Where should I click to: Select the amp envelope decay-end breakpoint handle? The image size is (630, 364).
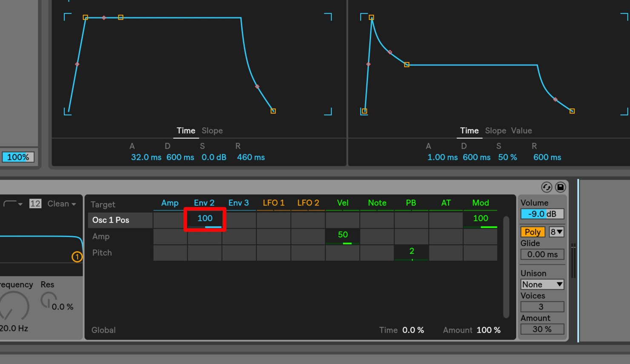click(121, 17)
